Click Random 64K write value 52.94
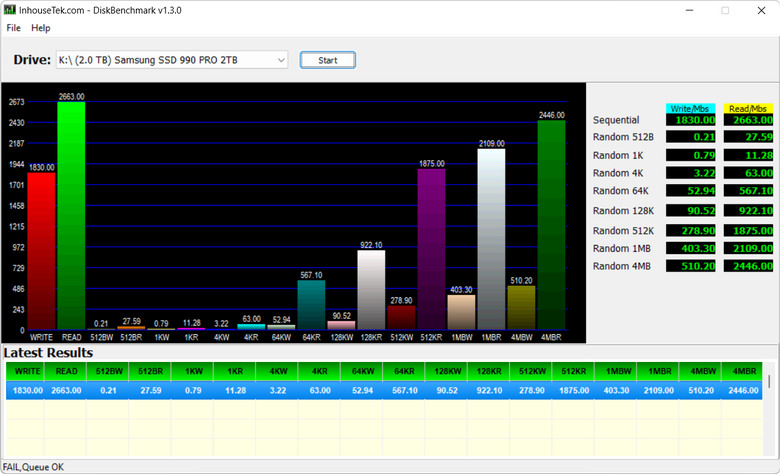 690,191
